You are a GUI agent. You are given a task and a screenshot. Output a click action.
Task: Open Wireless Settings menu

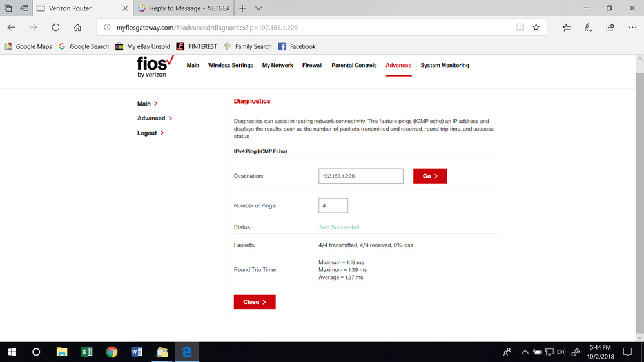230,65
